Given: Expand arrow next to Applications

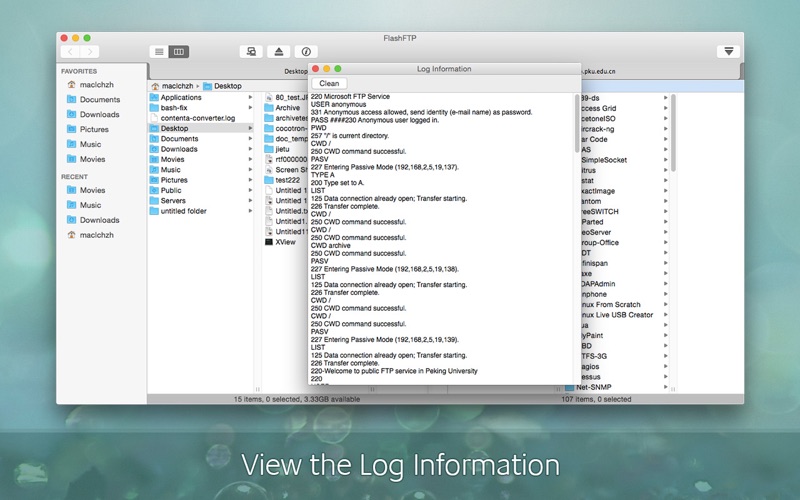Looking at the screenshot, I should pyautogui.click(x=250, y=97).
